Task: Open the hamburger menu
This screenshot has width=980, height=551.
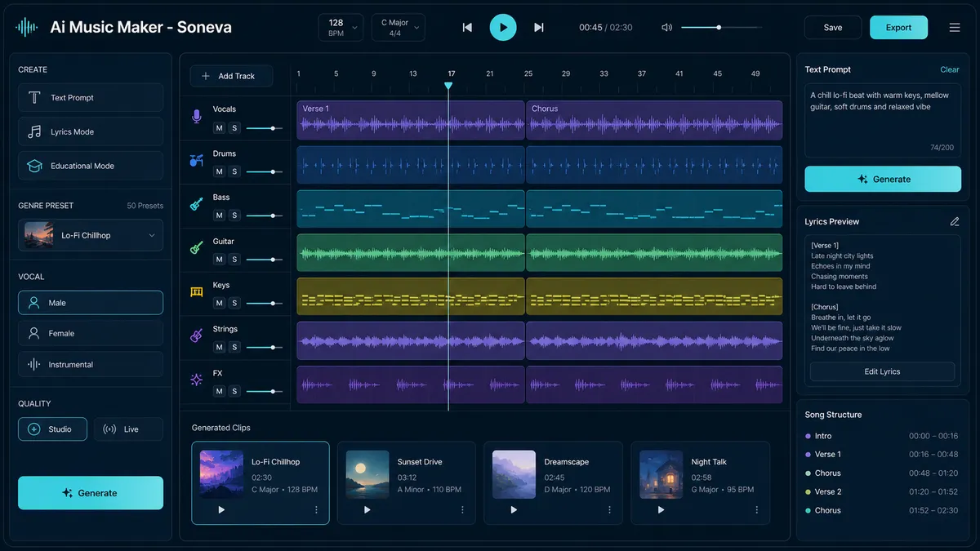Action: 954,27
